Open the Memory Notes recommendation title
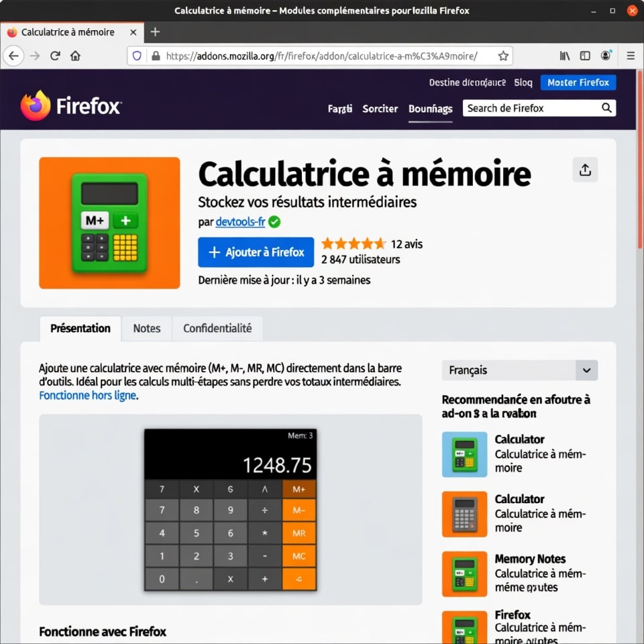 point(530,559)
